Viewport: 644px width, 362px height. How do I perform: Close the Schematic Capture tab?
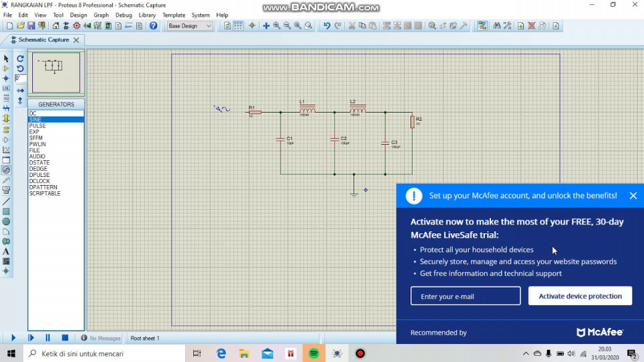76,40
